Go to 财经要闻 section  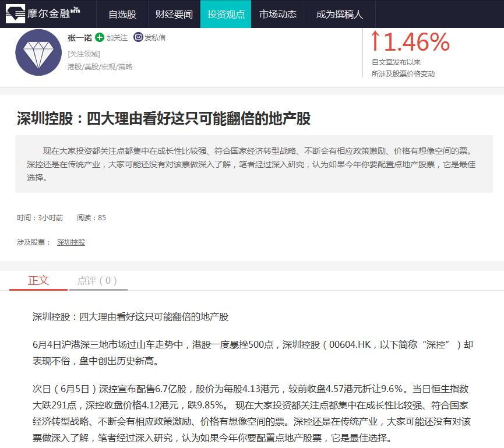coord(174,14)
